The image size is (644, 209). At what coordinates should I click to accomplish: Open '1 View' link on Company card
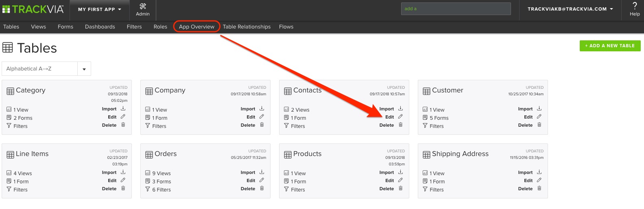[x=159, y=110]
